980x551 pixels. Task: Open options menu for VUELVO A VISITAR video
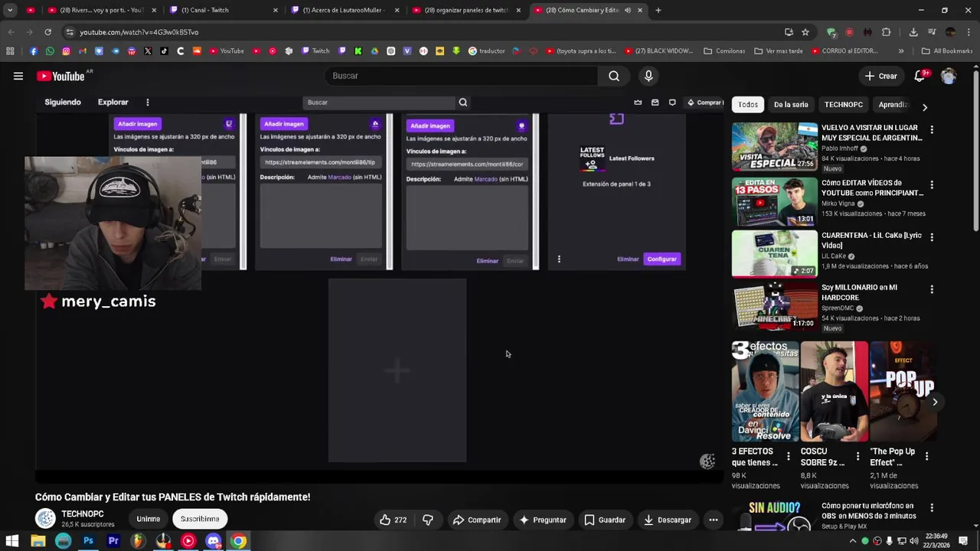point(932,130)
